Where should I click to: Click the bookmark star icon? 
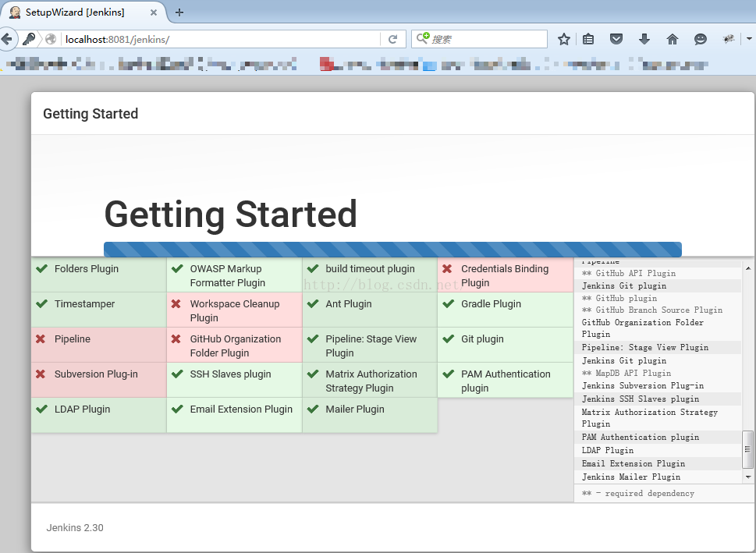[563, 40]
